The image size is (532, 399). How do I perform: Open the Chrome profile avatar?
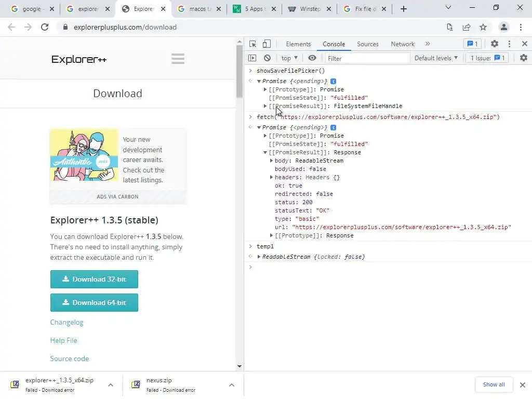point(504,27)
